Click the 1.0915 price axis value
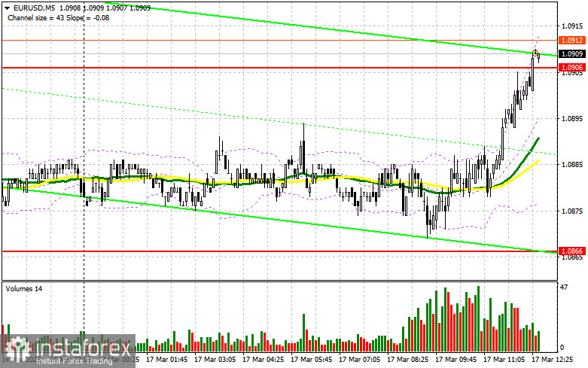This screenshot has width=588, height=368. click(573, 26)
